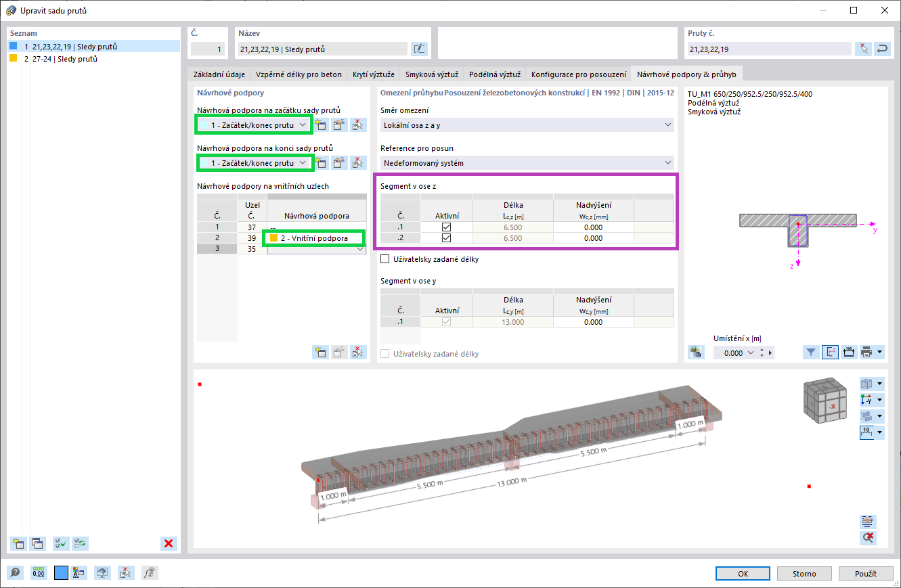Open the color display settings icon

(x=79, y=572)
